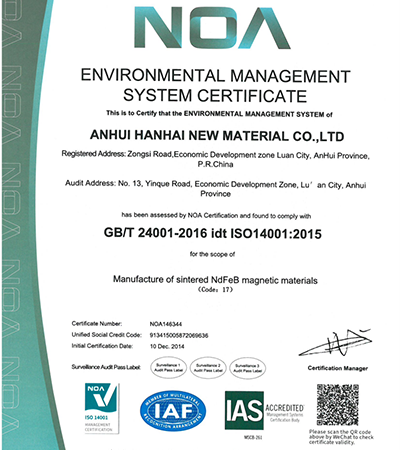Click the 'ACCREDITED' text beside IAS
The image size is (400, 450).
click(285, 408)
